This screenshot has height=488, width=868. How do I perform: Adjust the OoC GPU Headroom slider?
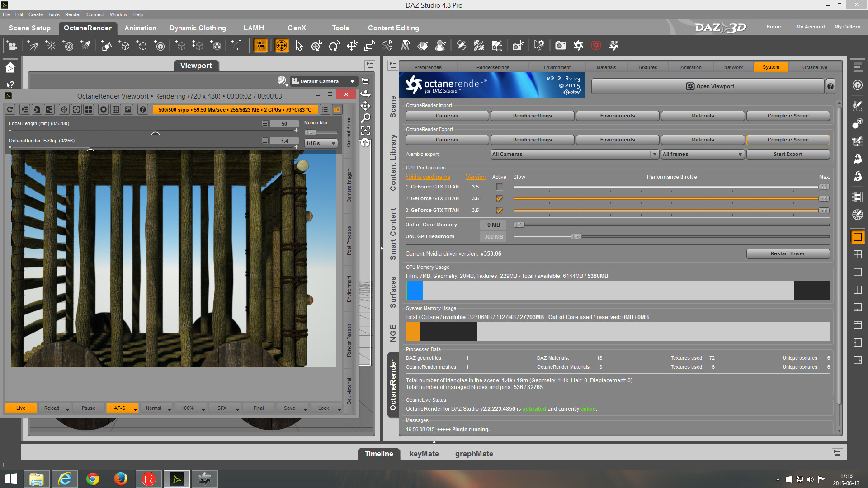coord(576,237)
